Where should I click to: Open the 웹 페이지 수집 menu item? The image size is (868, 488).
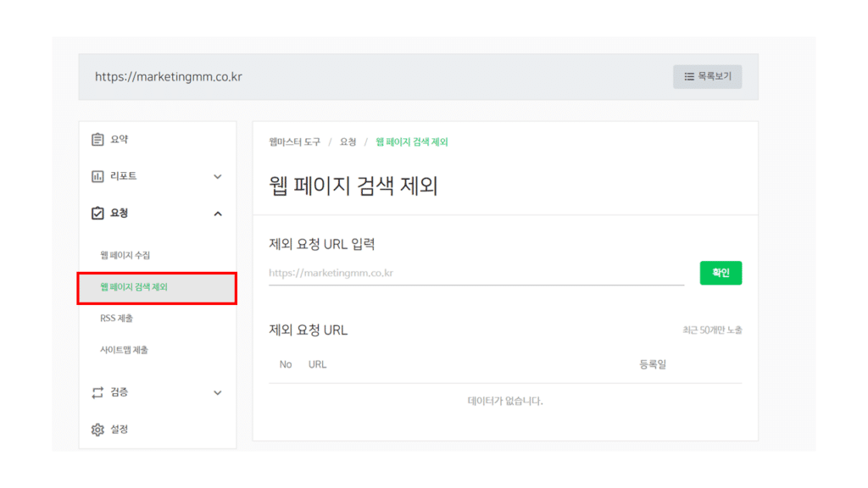coord(125,255)
